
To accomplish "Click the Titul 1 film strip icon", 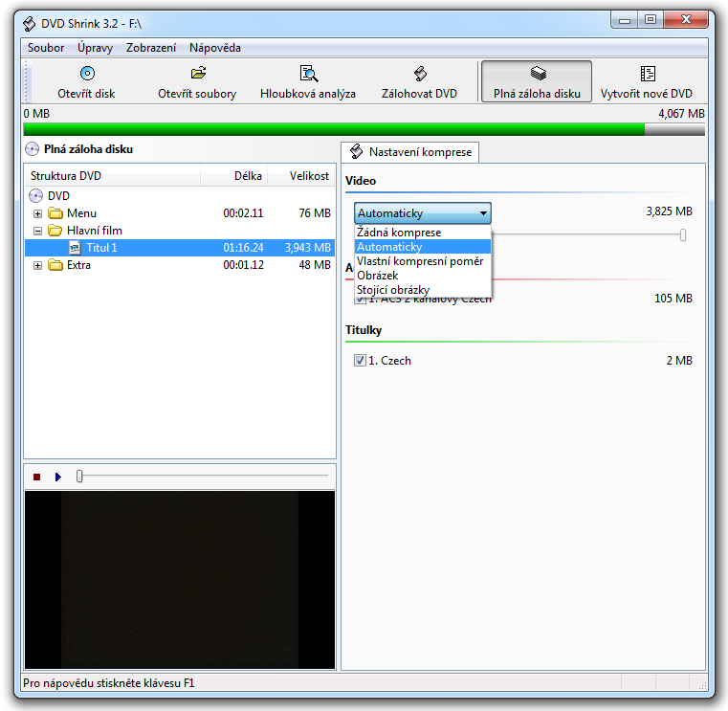I will 76,248.
